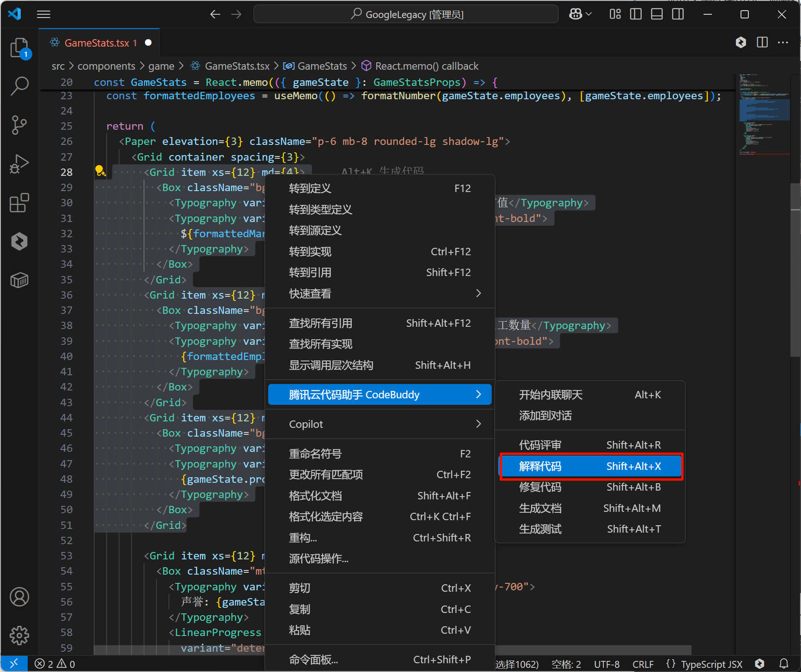Click the editor minimap viewport slider
The width and height of the screenshot is (801, 672).
[x=764, y=110]
